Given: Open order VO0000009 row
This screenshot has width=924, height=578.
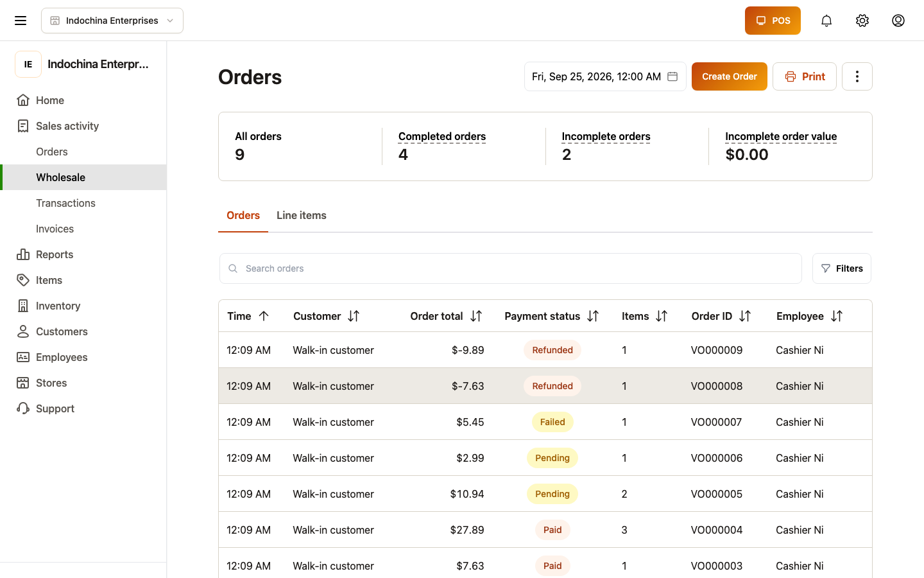Looking at the screenshot, I should coord(545,350).
